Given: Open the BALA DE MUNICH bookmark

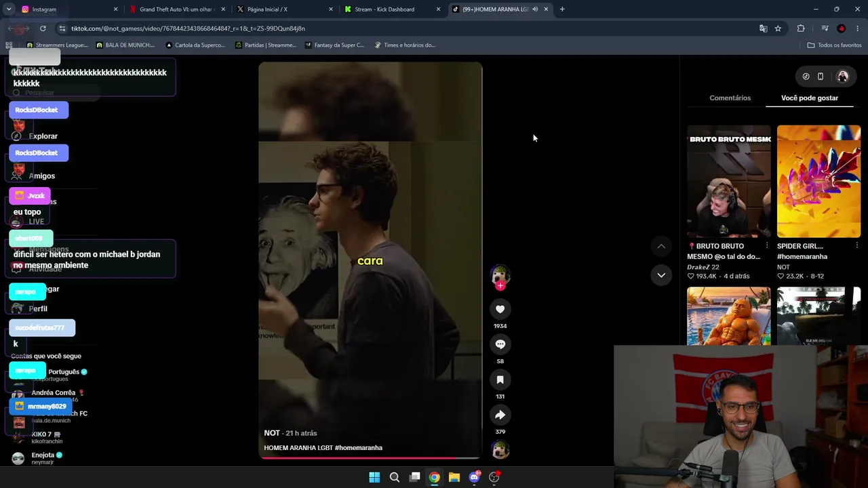Looking at the screenshot, I should pos(125,45).
